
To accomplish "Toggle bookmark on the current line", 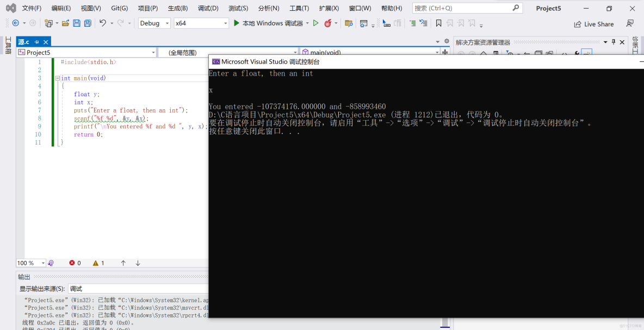I will pos(438,23).
